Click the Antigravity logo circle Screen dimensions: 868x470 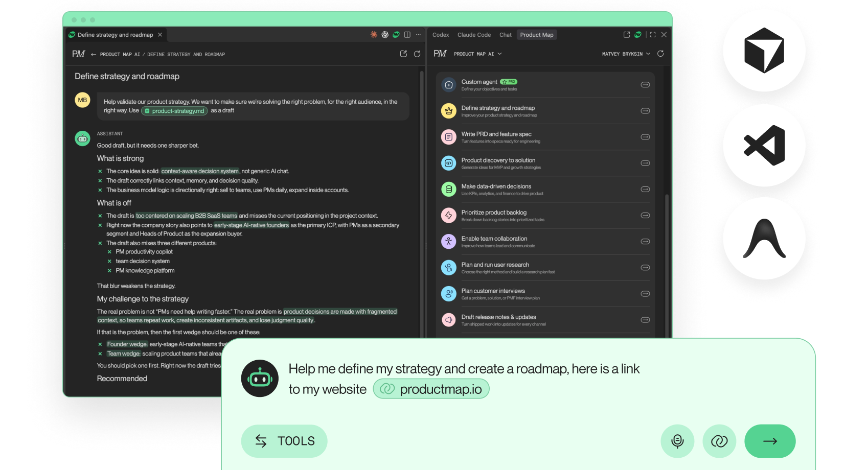pos(764,238)
